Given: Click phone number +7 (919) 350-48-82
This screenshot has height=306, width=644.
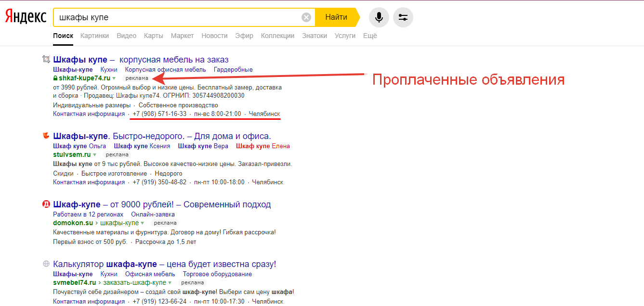Looking at the screenshot, I should pyautogui.click(x=159, y=182).
